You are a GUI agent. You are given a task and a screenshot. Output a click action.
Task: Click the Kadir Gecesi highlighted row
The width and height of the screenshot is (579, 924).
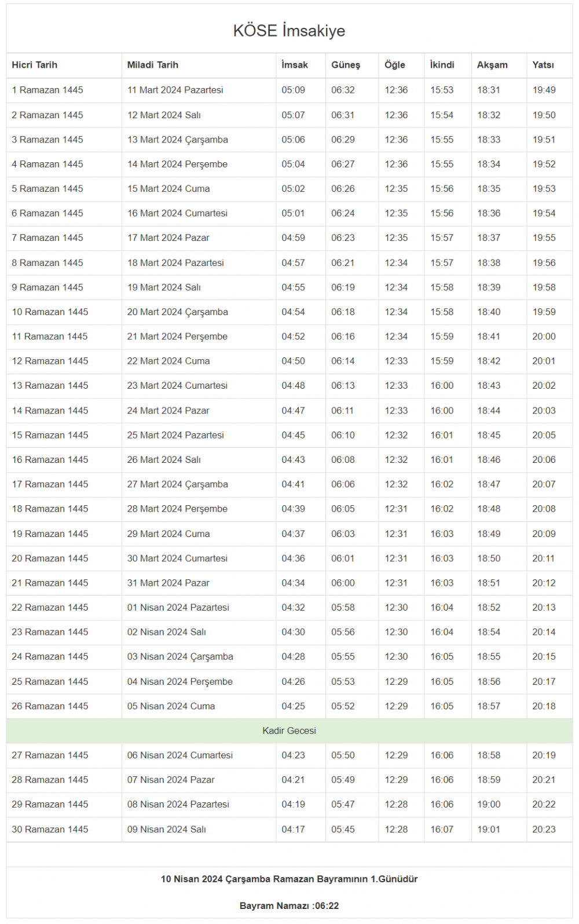289,731
